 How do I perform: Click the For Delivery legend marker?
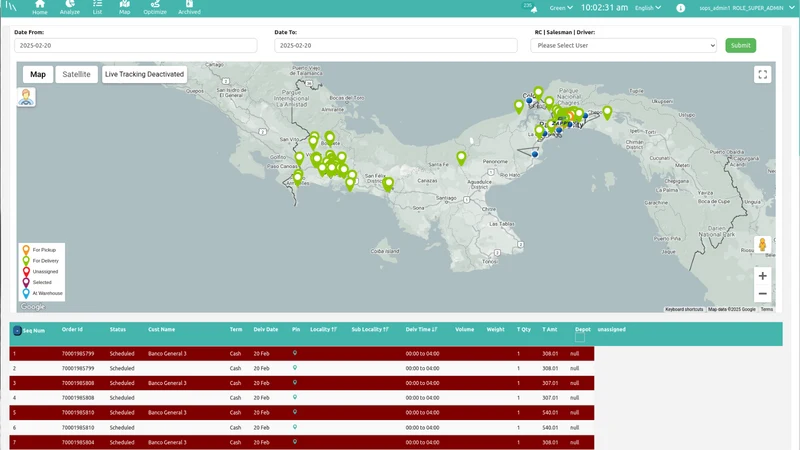[26, 261]
